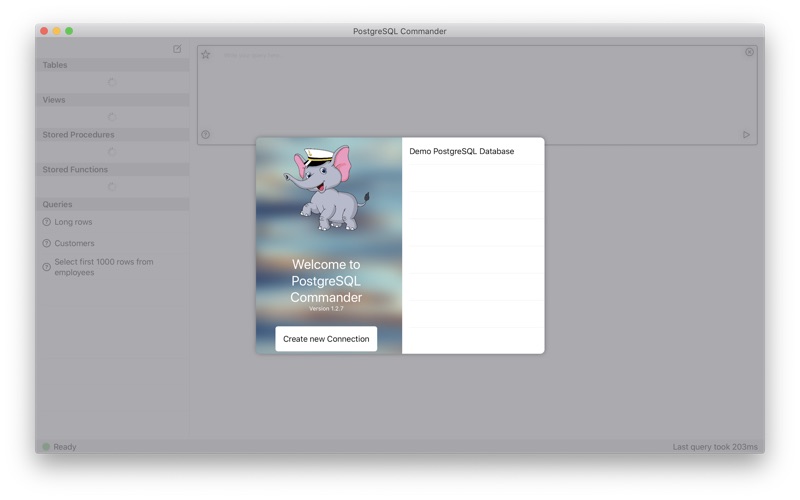800x500 pixels.
Task: Click Create new Connection button
Action: (x=326, y=339)
